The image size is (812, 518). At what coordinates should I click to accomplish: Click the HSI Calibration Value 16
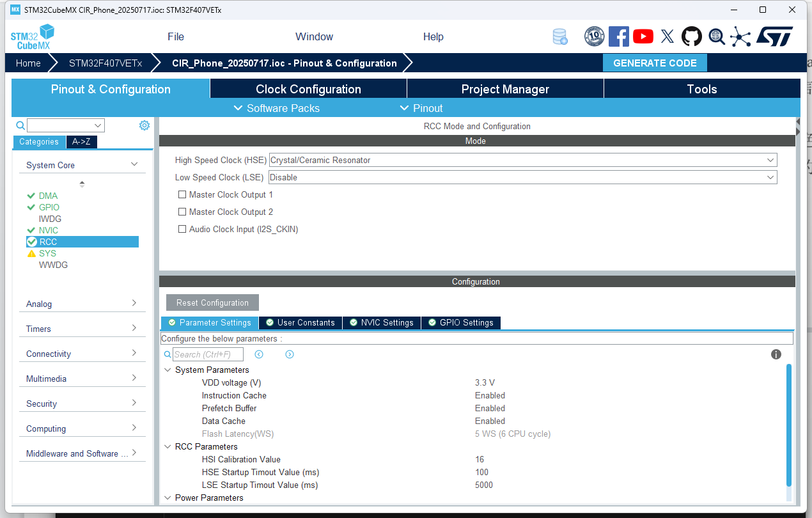(480, 459)
